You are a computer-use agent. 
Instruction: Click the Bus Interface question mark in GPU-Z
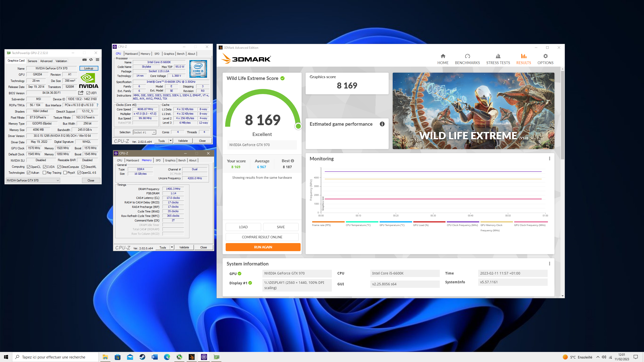pos(97,105)
